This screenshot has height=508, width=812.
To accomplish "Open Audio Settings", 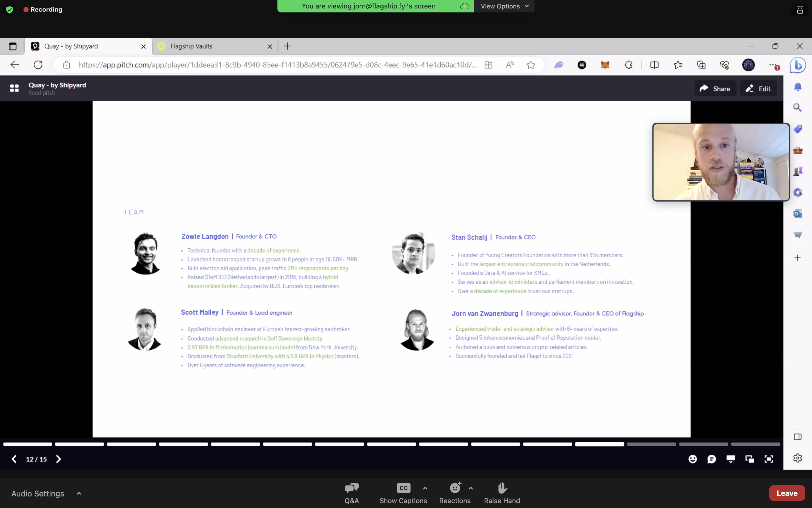I will [37, 493].
